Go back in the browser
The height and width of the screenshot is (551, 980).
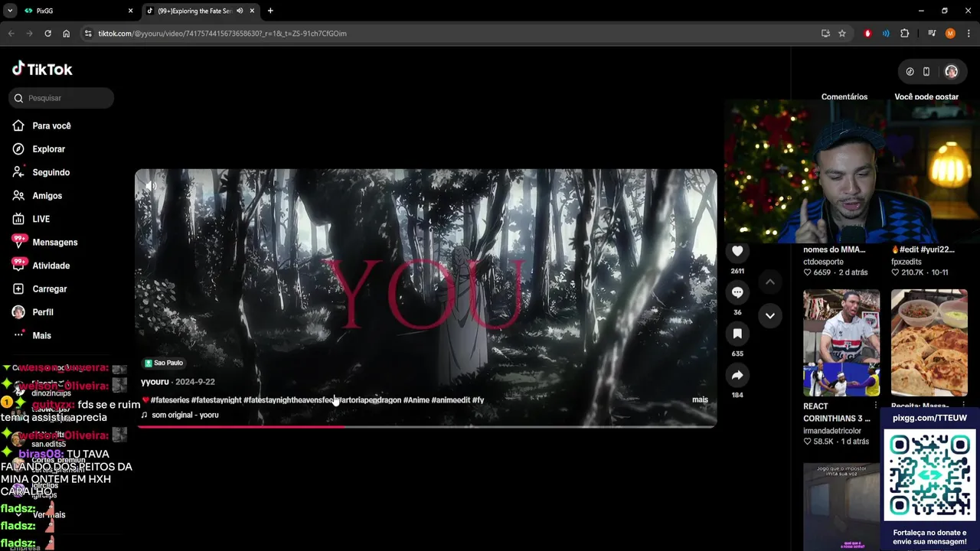tap(11, 34)
